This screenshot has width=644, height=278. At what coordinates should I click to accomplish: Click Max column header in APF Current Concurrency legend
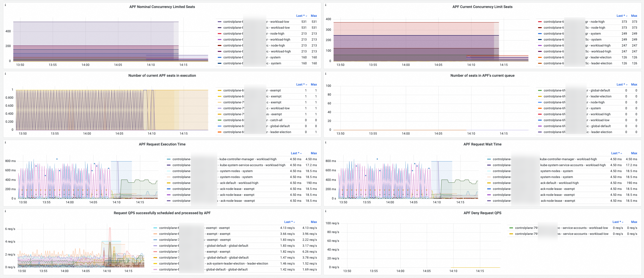pos(634,16)
